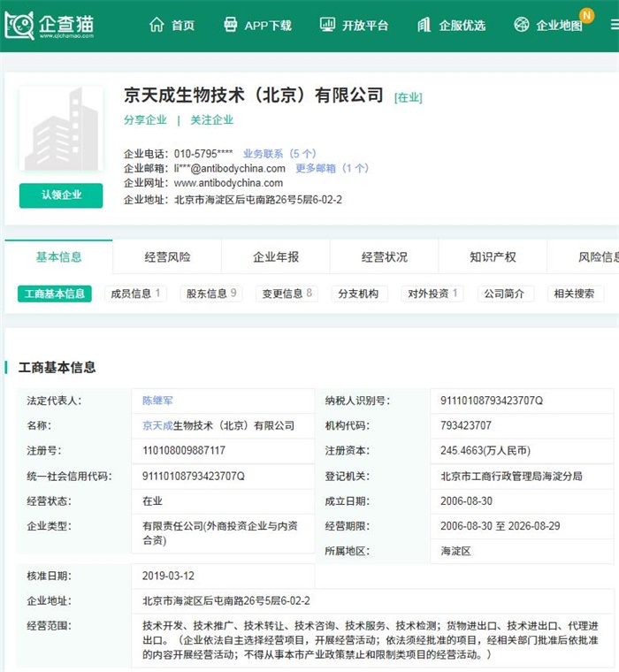Select the 对外投资 1 sub-tab

point(432,294)
